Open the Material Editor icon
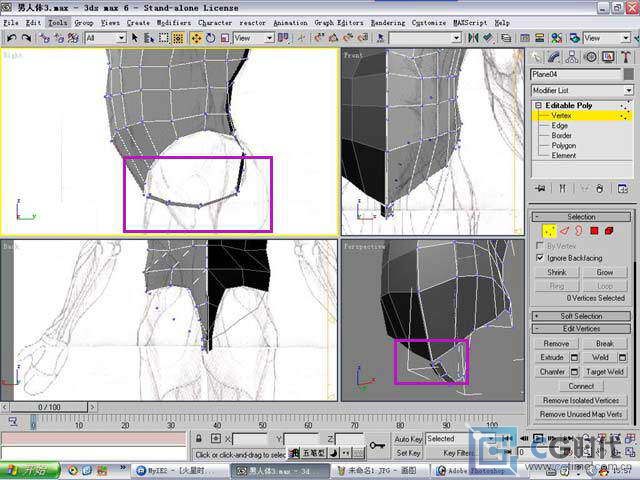 point(556,38)
